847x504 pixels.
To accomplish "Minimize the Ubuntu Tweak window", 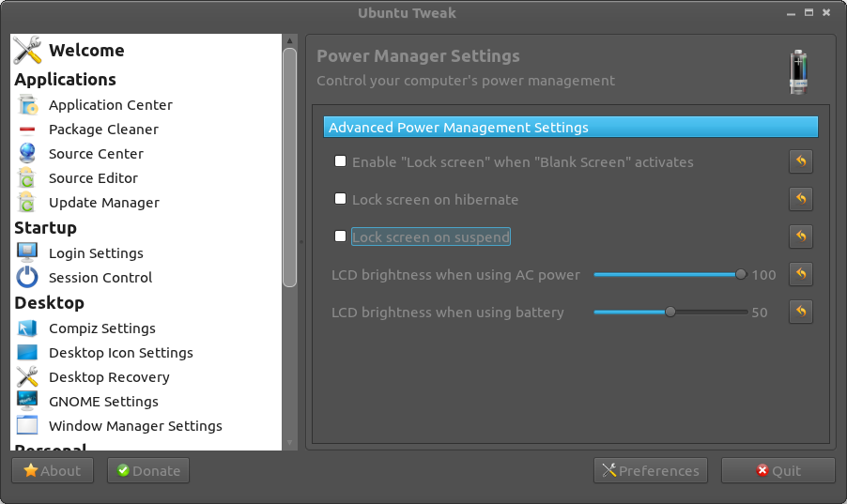I will [x=791, y=13].
